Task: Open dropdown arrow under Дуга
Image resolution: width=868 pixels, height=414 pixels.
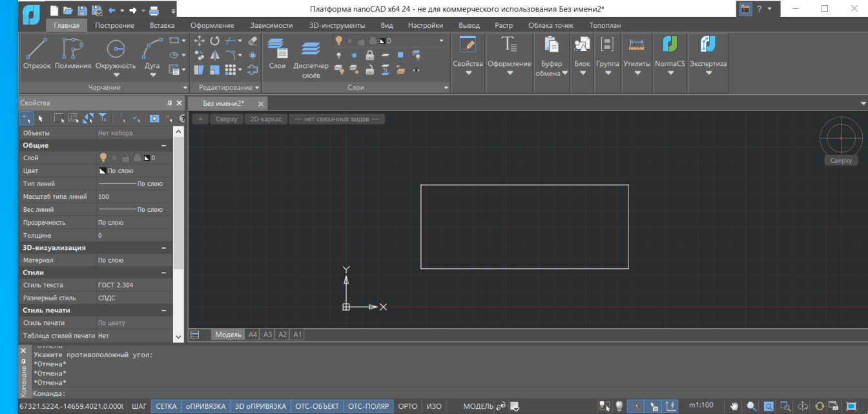Action: pyautogui.click(x=152, y=74)
